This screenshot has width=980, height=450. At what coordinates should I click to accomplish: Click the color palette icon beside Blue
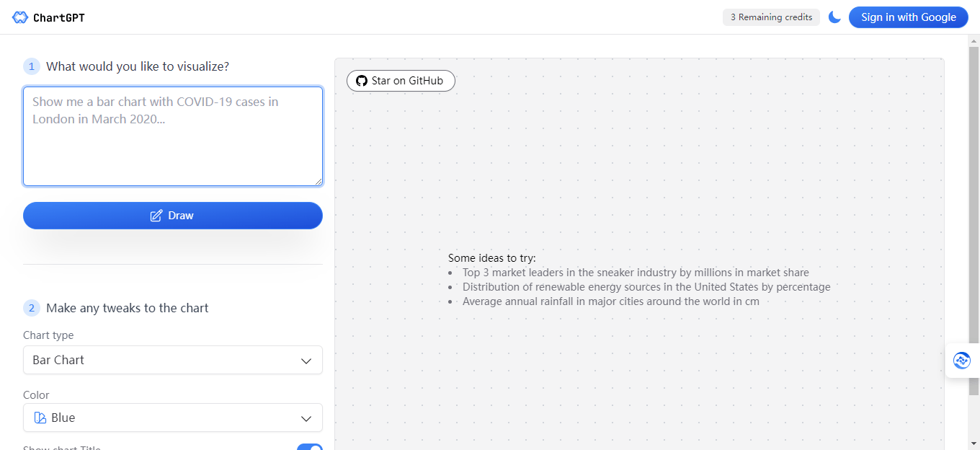pos(40,418)
